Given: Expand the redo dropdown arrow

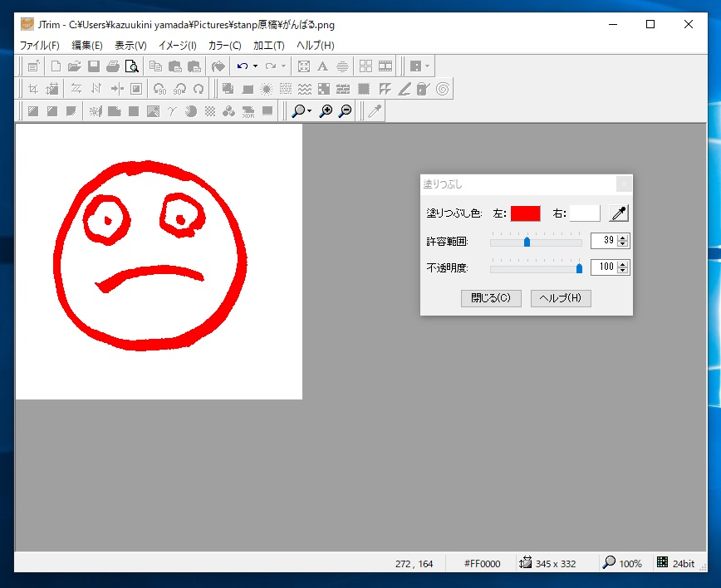Looking at the screenshot, I should pos(283,66).
